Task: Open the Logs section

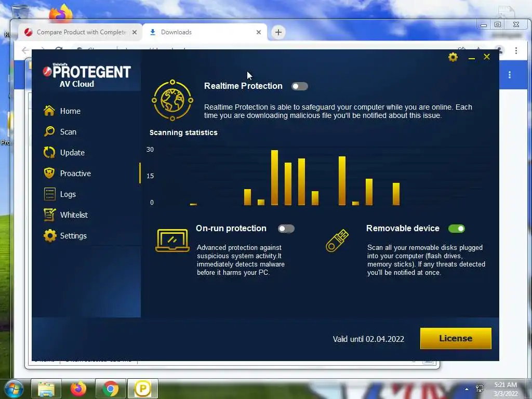Action: click(x=68, y=194)
